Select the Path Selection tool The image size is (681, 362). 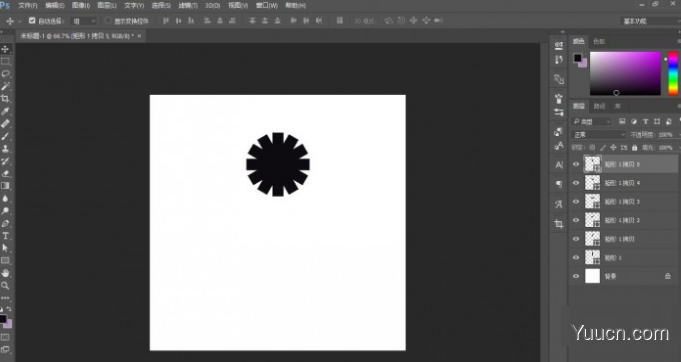click(5, 248)
